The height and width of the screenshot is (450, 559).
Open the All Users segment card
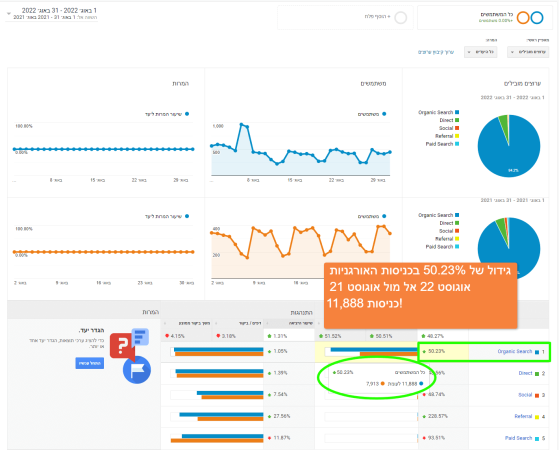pos(484,17)
